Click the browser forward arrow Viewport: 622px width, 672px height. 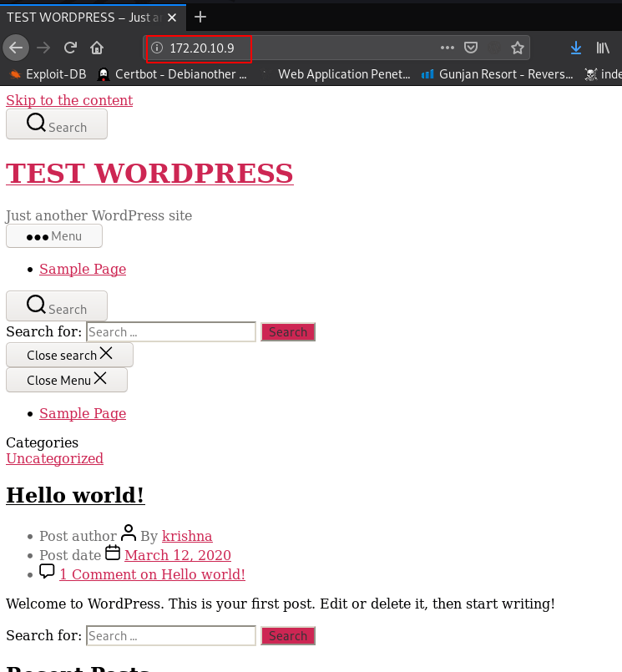43,48
